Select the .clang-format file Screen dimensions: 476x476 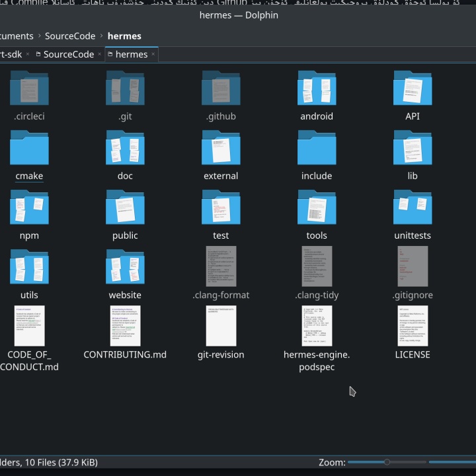tap(221, 266)
